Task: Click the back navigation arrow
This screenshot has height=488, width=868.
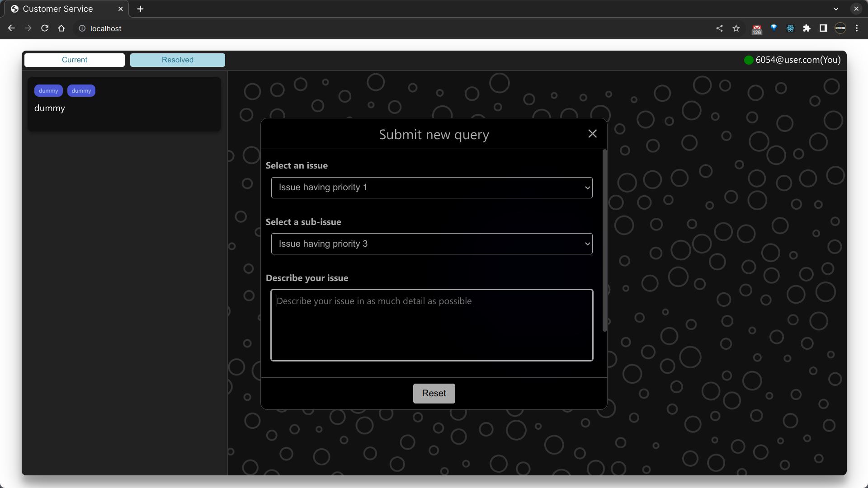Action: coord(12,28)
